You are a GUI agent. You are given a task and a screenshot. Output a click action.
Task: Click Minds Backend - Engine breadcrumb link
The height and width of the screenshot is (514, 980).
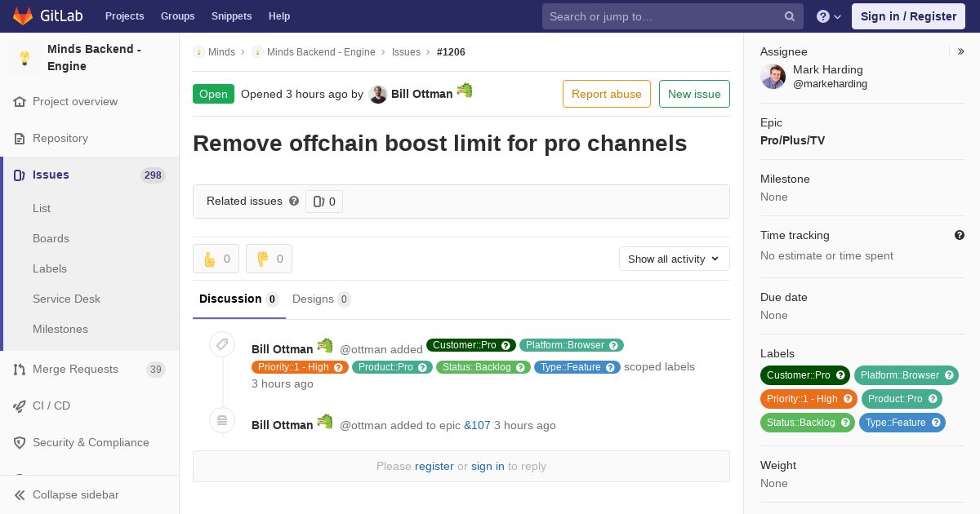(321, 52)
